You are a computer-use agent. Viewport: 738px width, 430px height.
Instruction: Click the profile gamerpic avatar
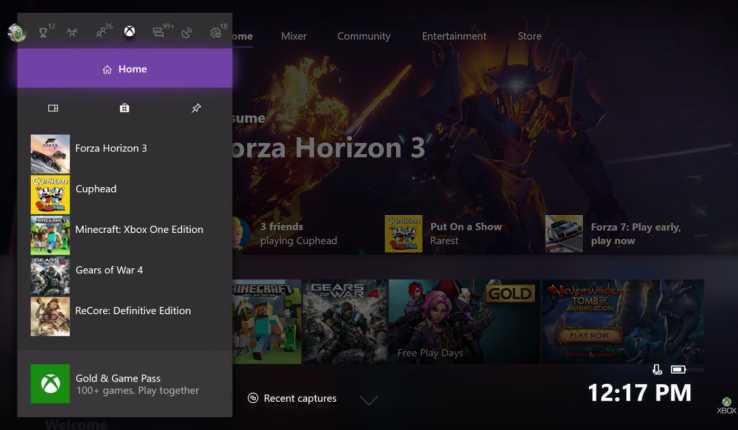[16, 32]
